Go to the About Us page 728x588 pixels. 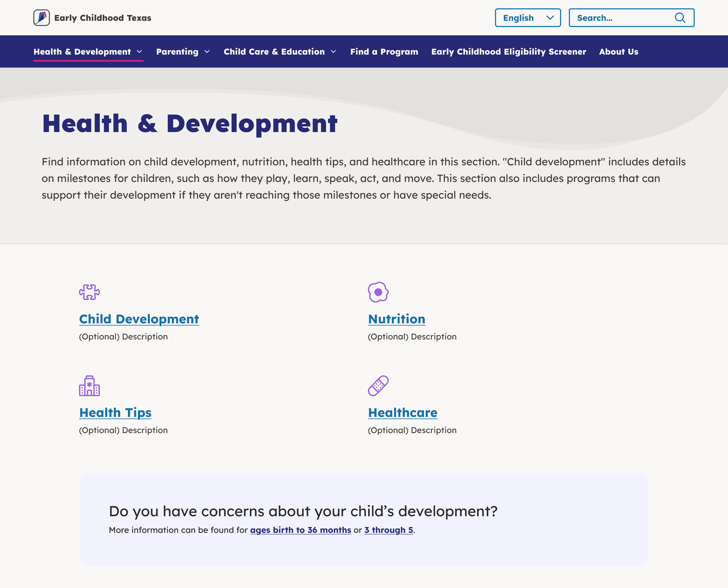tap(618, 52)
